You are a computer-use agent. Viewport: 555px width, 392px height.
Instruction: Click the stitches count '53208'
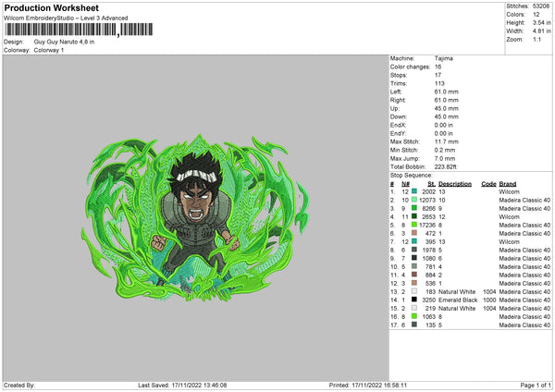(541, 6)
